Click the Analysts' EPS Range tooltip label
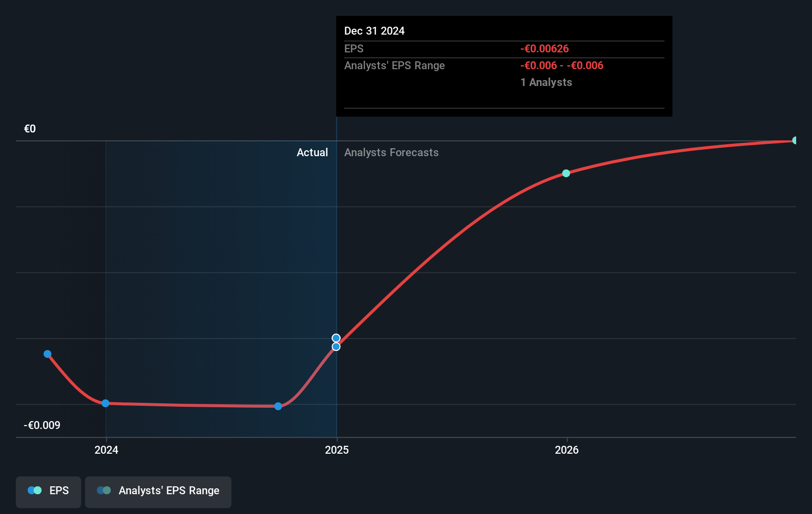 [x=395, y=66]
